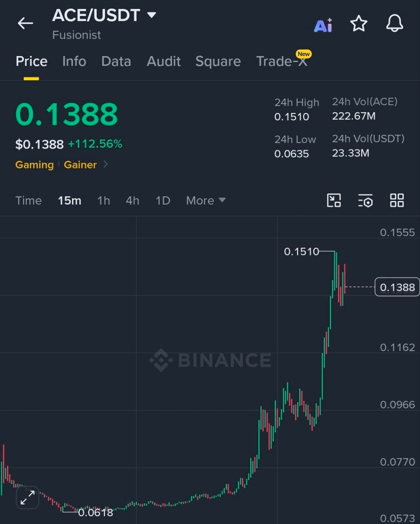
Task: Open the More timeframes dropdown
Action: coord(206,201)
